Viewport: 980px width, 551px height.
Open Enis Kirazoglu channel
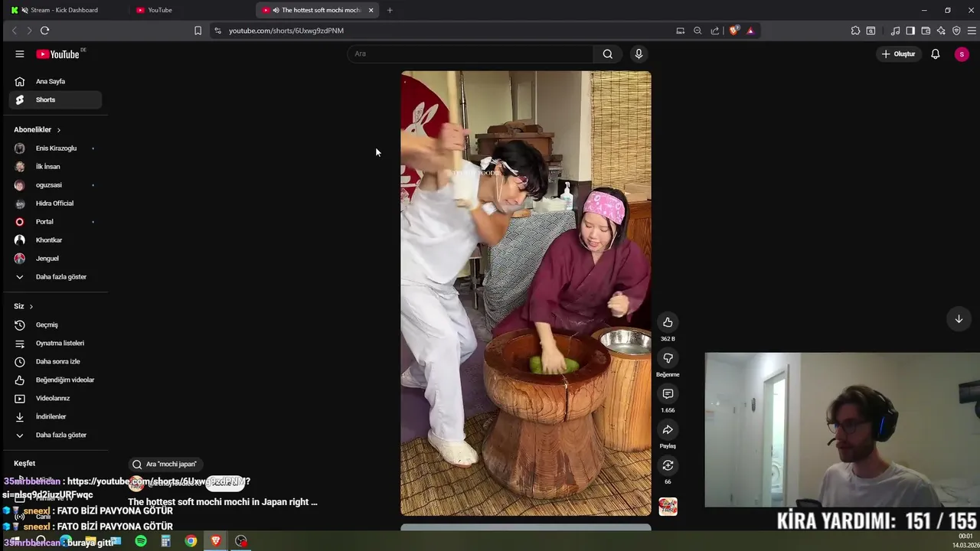55,148
